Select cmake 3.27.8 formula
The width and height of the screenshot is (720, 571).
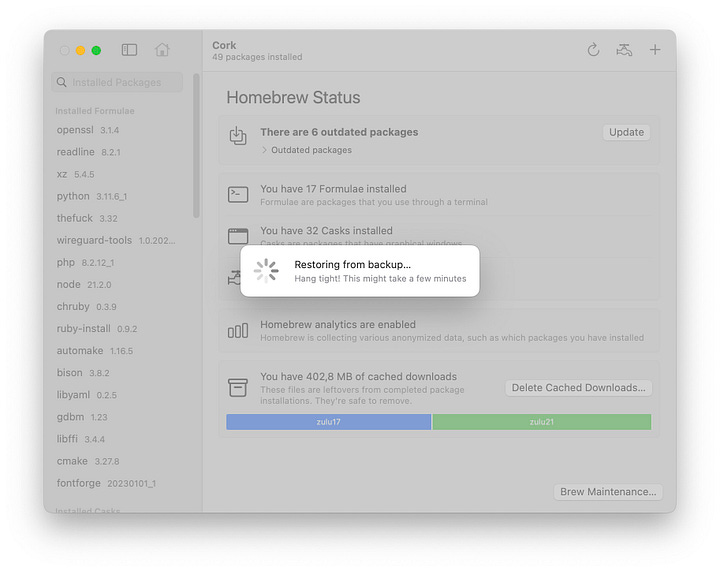[88, 461]
